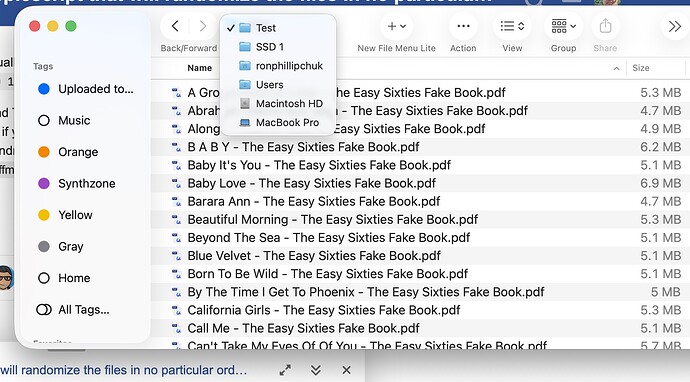Choose Users folder in path menu
The width and height of the screenshot is (690, 382).
click(x=278, y=84)
